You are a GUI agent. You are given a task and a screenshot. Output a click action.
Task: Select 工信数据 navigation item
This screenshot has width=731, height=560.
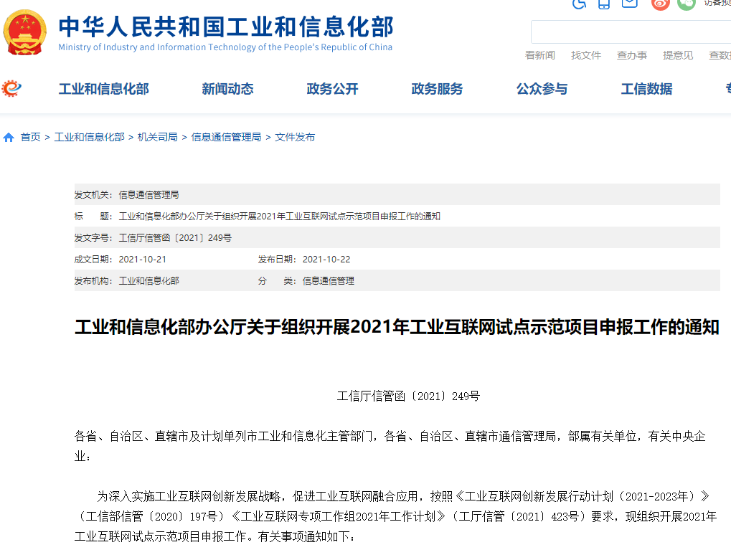[x=646, y=89]
